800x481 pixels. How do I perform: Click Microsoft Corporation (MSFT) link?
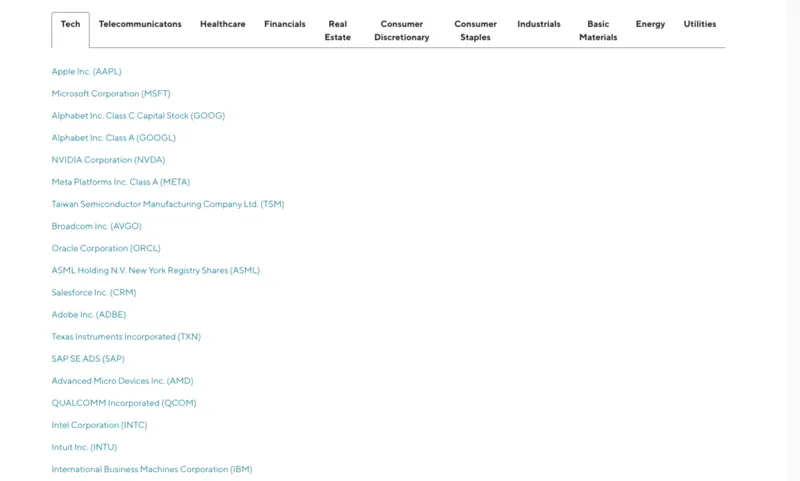(x=111, y=93)
